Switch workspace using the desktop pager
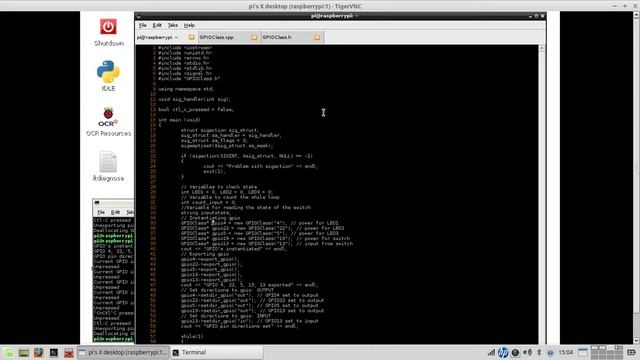Image resolution: width=640 pixels, height=360 pixels. point(607,352)
